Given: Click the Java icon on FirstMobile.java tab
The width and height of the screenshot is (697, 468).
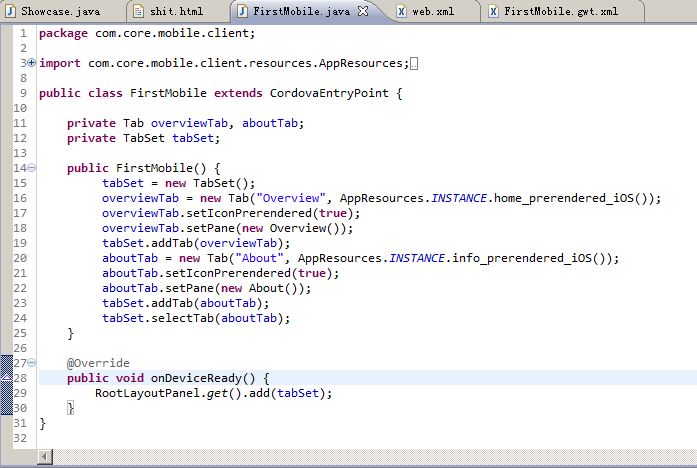Looking at the screenshot, I should coord(245,12).
